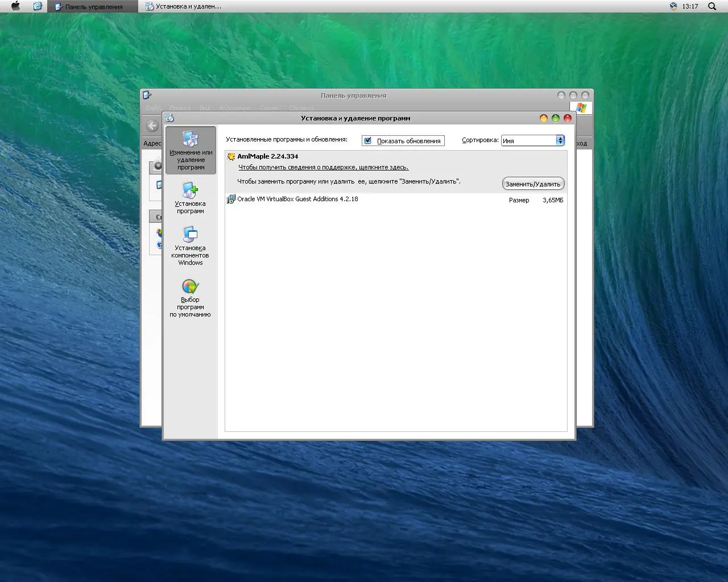
Task: Open default programs selection (Выбор программ по умолчанию)
Action: pos(190,298)
